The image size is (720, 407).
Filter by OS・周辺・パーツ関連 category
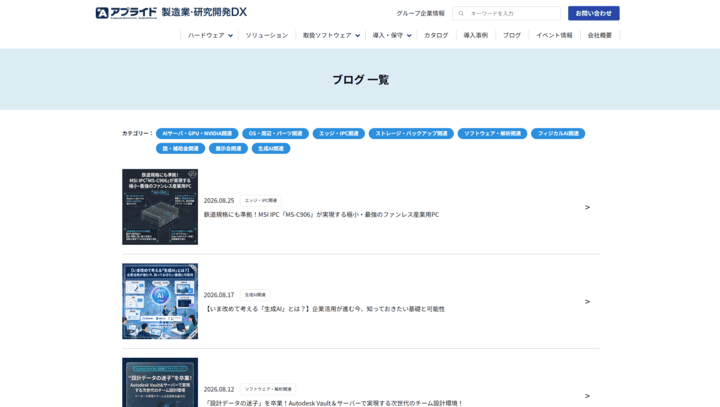[x=276, y=134]
